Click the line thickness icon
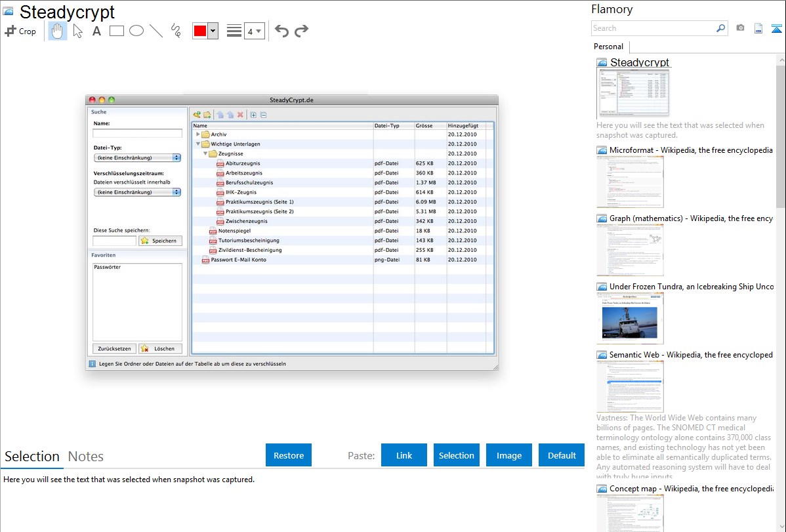Viewport: 786px width, 532px height. (234, 31)
